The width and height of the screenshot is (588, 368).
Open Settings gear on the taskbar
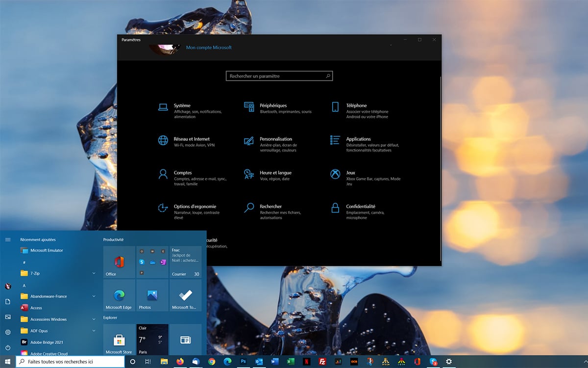[449, 362]
